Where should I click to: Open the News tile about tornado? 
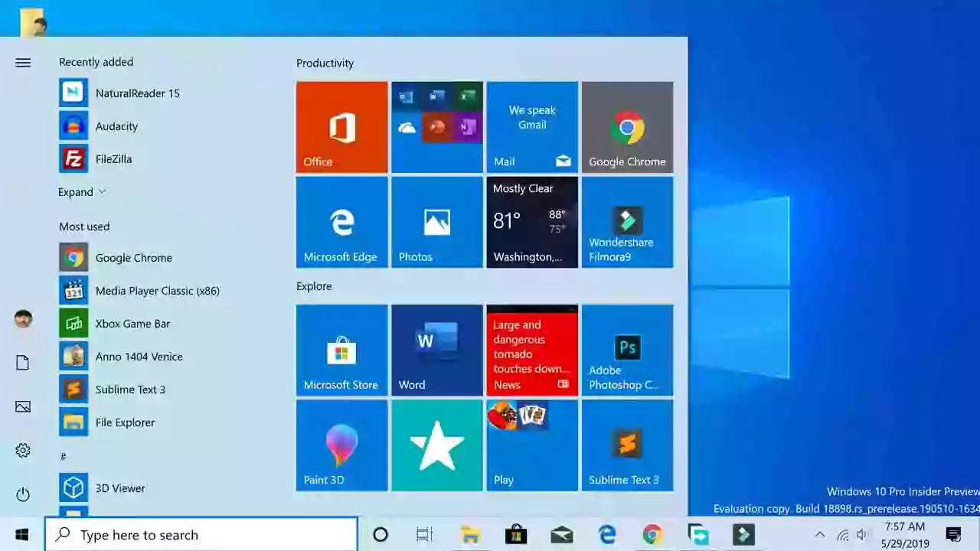point(532,350)
